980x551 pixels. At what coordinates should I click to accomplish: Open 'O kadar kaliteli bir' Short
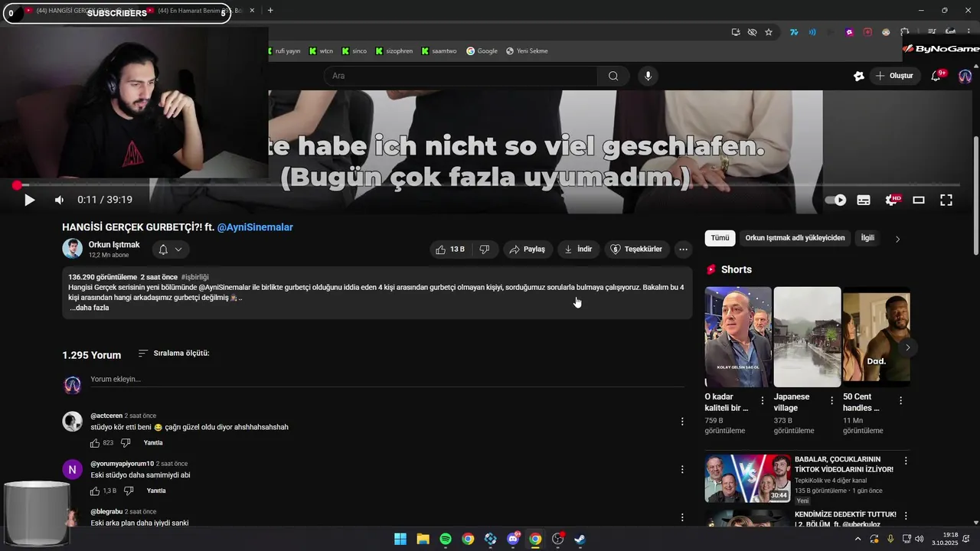click(x=738, y=337)
